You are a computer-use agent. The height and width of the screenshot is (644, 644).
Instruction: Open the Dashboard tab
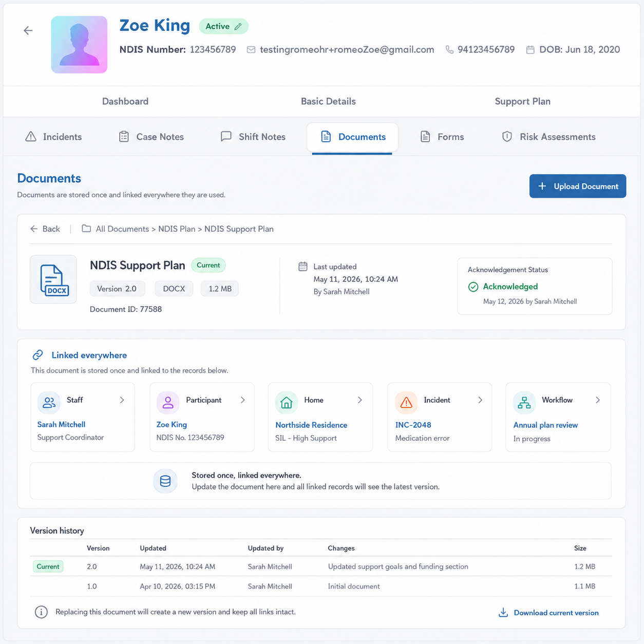tap(125, 101)
